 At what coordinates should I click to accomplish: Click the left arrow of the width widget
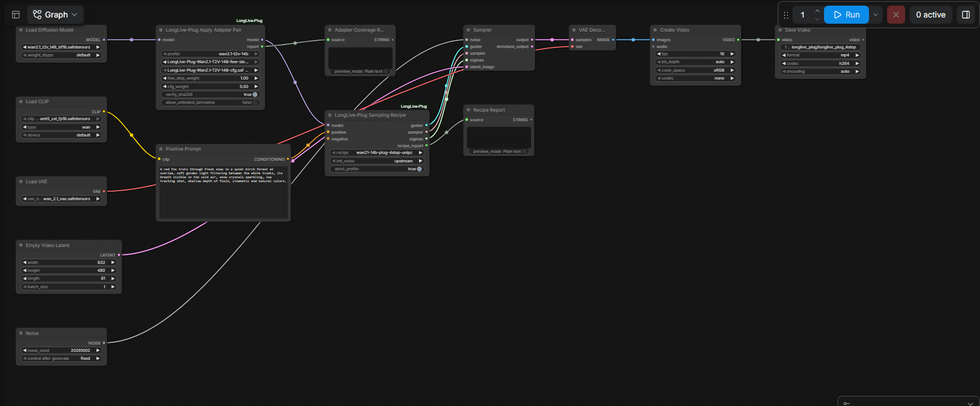click(24, 263)
